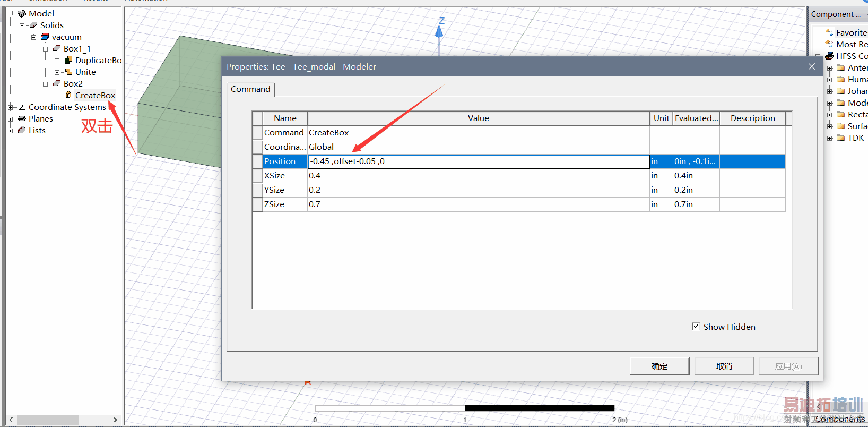This screenshot has height=427, width=868.
Task: Click the tree panel horizontal scrollbar thumb
Action: tap(48, 420)
